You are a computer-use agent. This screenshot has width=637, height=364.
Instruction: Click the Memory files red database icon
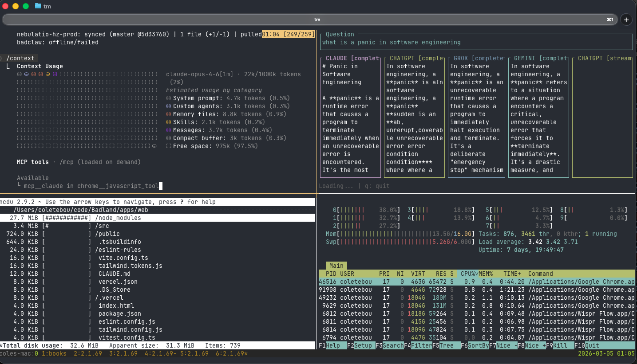click(169, 114)
